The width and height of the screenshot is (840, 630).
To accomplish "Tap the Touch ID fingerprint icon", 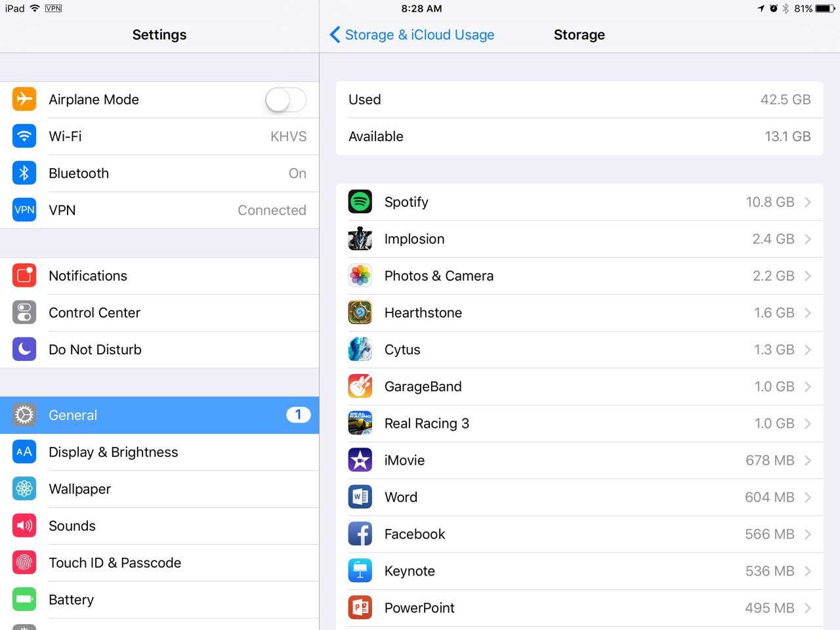I will (24, 562).
